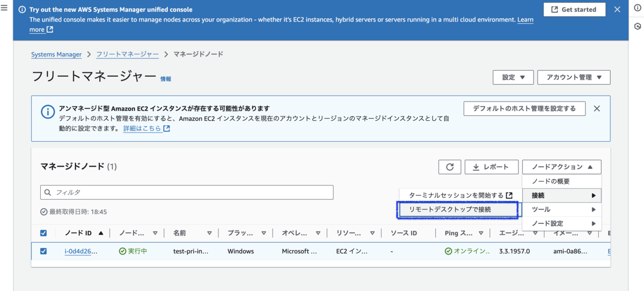This screenshot has height=291, width=644.
Task: Sort by オペレーティング column arrow
Action: [x=319, y=233]
